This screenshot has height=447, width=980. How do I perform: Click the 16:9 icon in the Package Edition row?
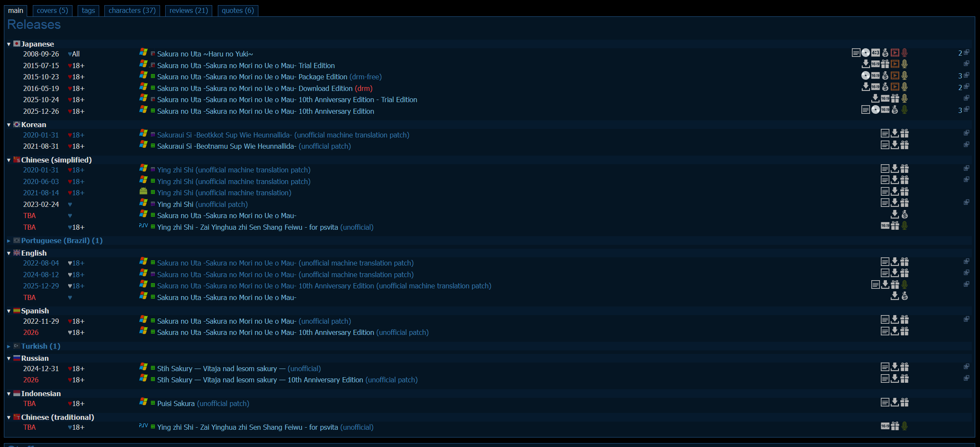pos(875,75)
